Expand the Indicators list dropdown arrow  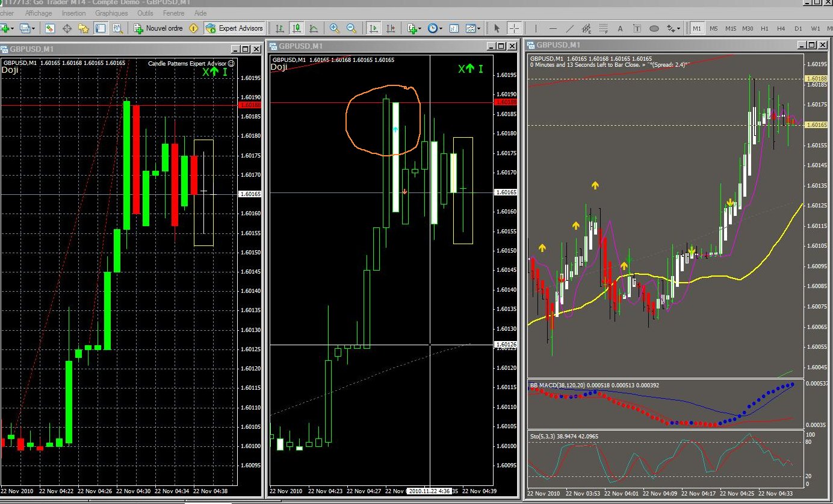point(421,29)
